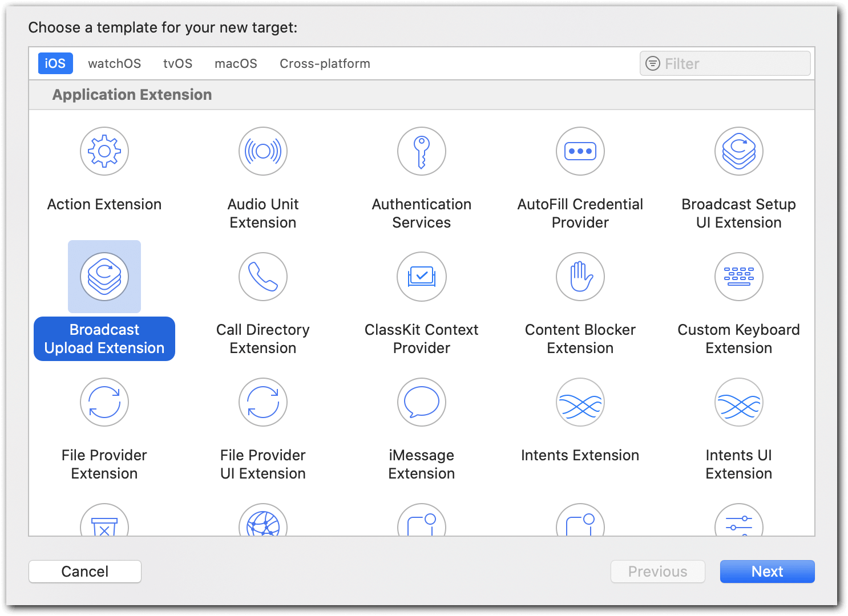Viewport: 848px width, 616px height.
Task: Click the Call Directory Extension label
Action: point(263,339)
